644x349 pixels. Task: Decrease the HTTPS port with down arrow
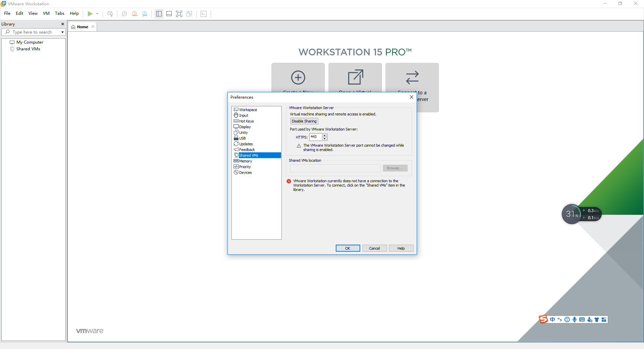tap(325, 139)
